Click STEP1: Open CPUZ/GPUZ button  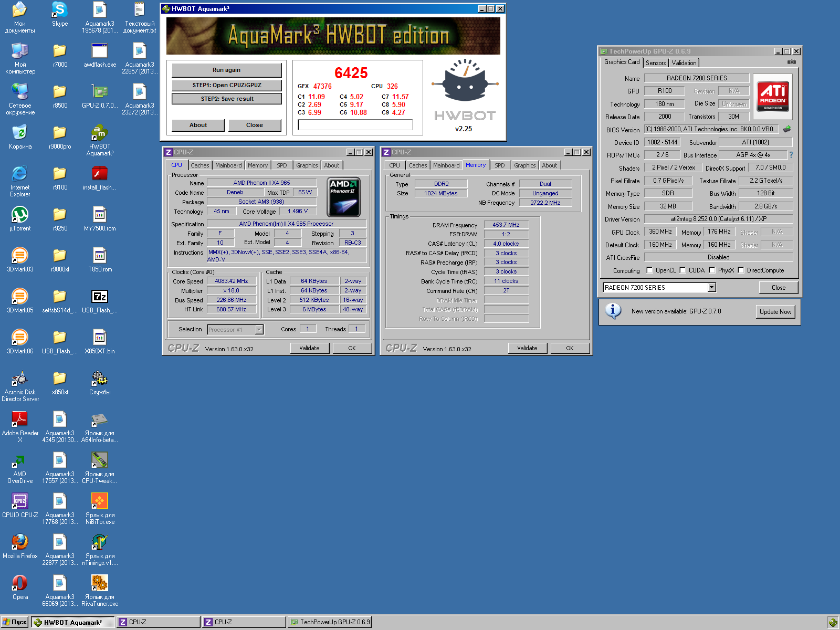[227, 85]
